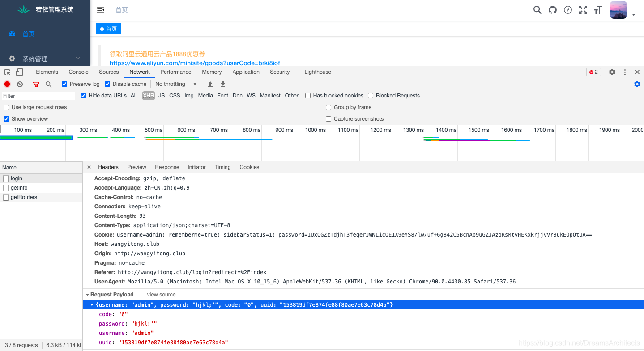Toggle the Hide data URLs checkbox

click(83, 96)
